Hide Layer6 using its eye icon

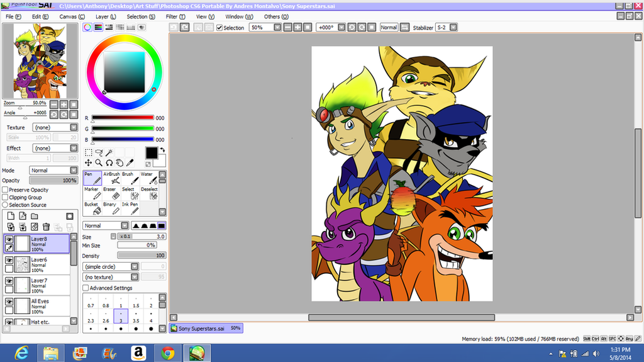9,260
